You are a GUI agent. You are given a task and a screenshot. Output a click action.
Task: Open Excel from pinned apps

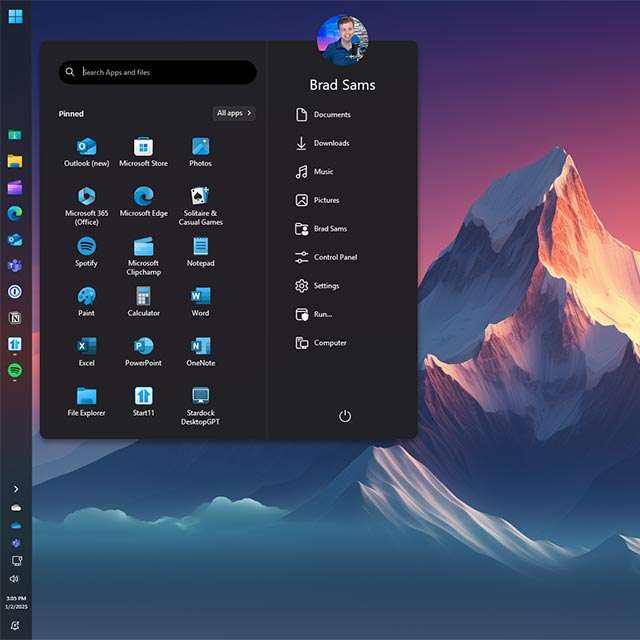click(87, 351)
